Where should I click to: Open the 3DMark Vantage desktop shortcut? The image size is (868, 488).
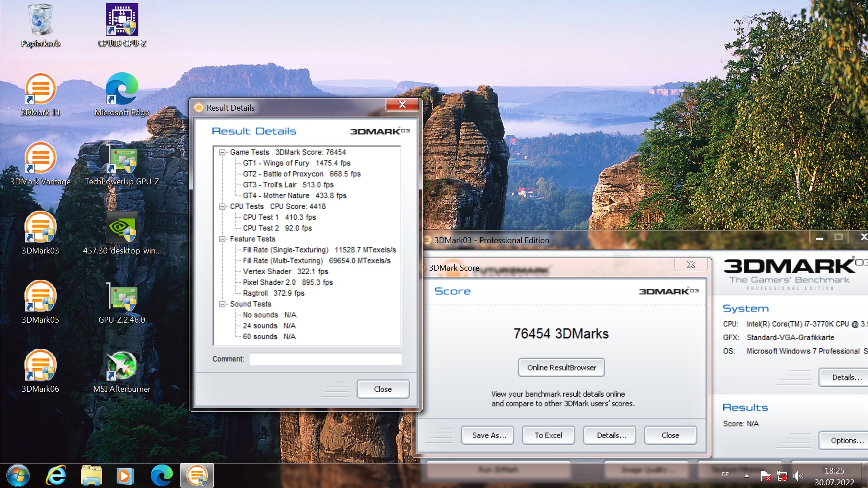[40, 159]
